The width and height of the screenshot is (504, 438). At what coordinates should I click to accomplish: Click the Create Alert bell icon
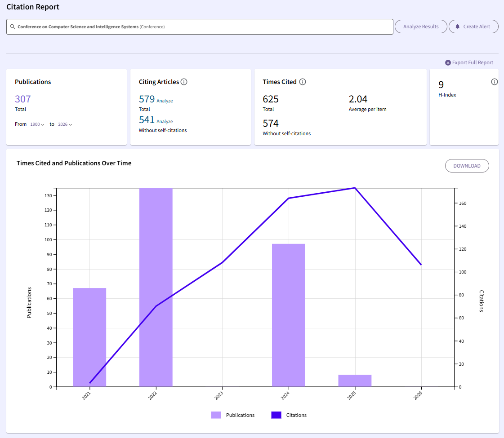click(x=457, y=27)
